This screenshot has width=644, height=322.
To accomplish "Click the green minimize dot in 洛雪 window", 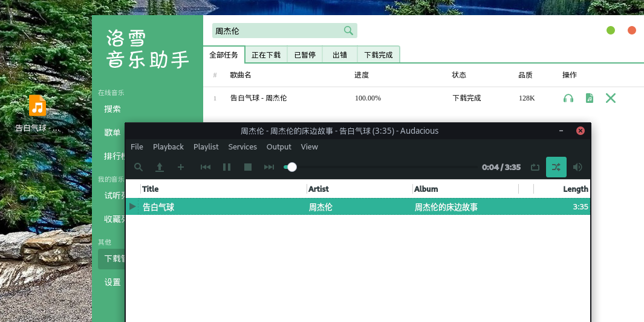I will coord(611,30).
